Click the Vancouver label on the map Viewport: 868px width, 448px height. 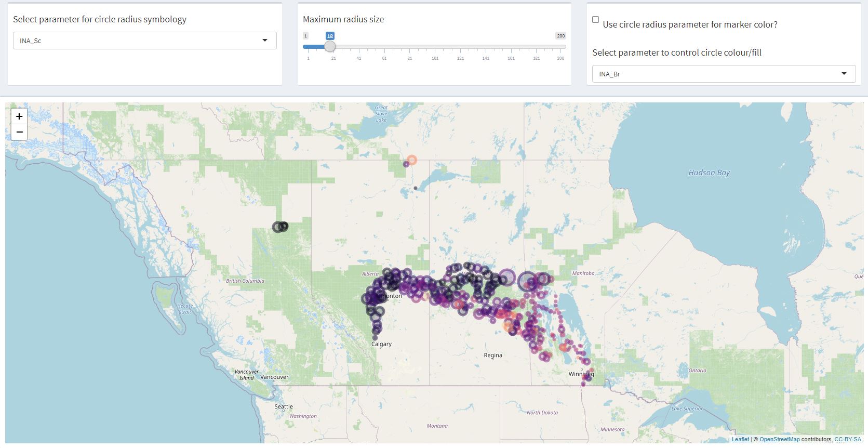pyautogui.click(x=274, y=377)
